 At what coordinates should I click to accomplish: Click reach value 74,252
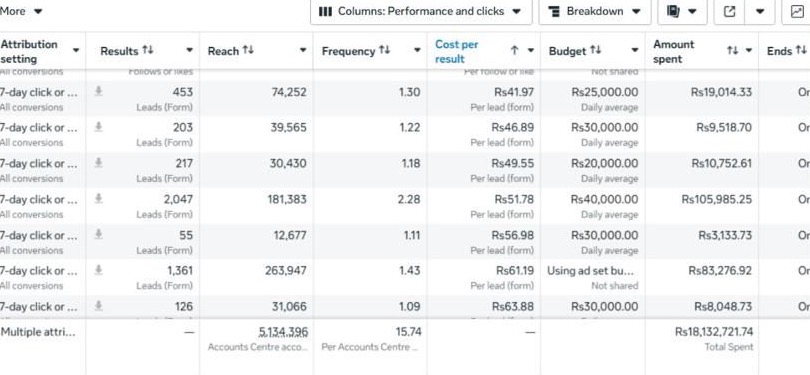click(289, 92)
